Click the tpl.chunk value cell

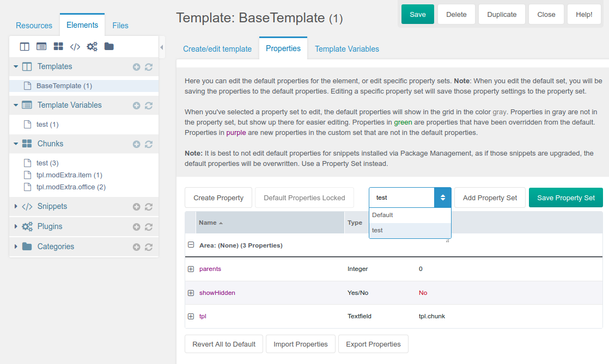click(x=431, y=316)
